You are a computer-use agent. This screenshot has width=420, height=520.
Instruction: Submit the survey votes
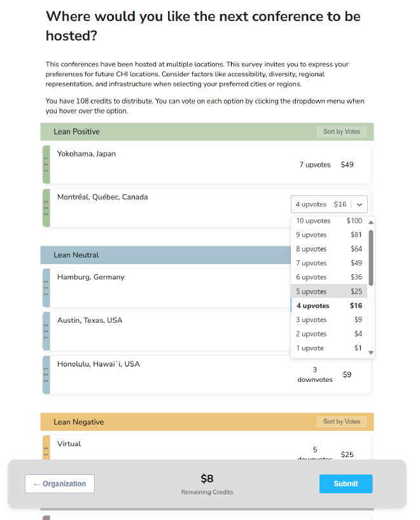[x=346, y=484]
